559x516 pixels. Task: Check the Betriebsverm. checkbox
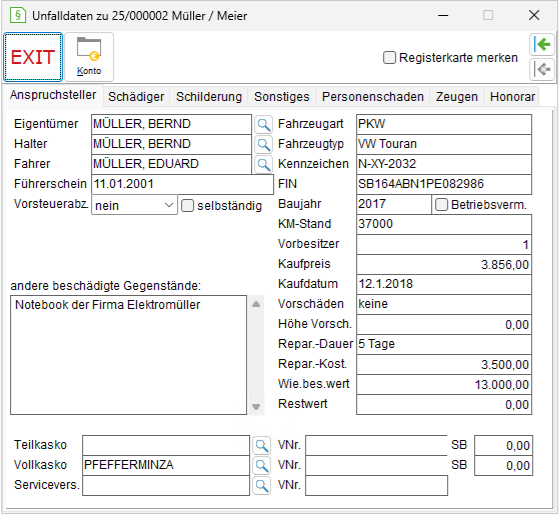click(x=441, y=205)
